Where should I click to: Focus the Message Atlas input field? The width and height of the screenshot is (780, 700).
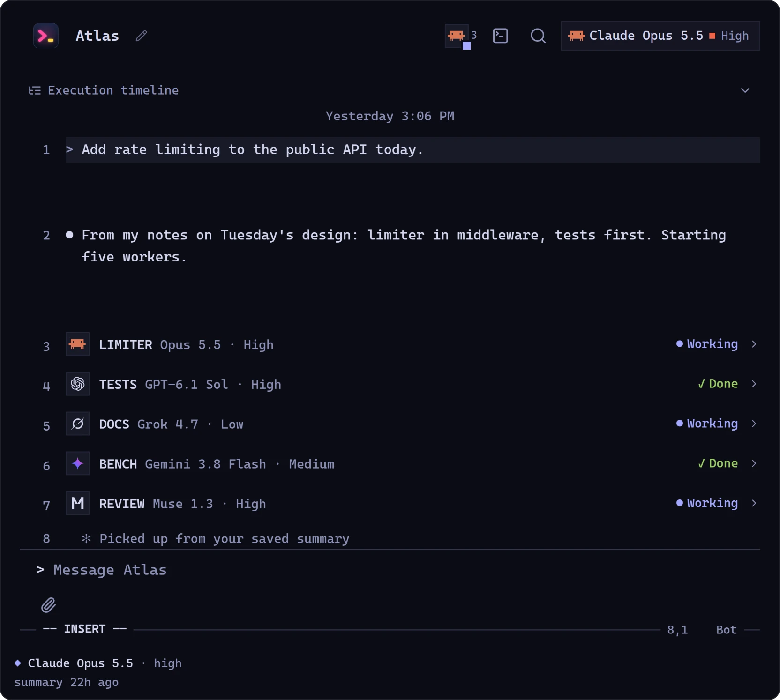390,570
